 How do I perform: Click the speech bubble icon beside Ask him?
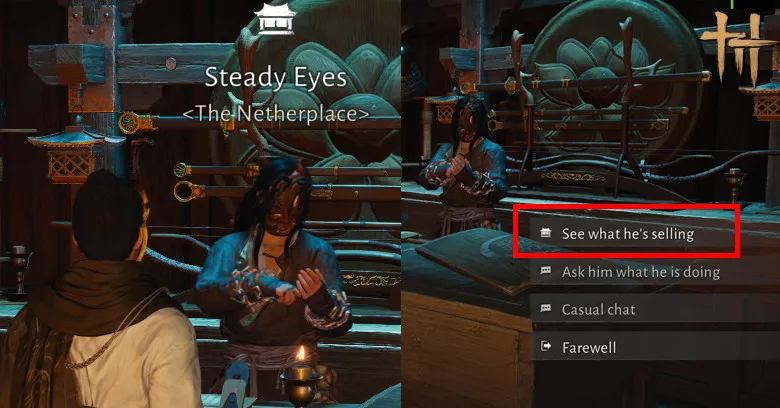546,271
